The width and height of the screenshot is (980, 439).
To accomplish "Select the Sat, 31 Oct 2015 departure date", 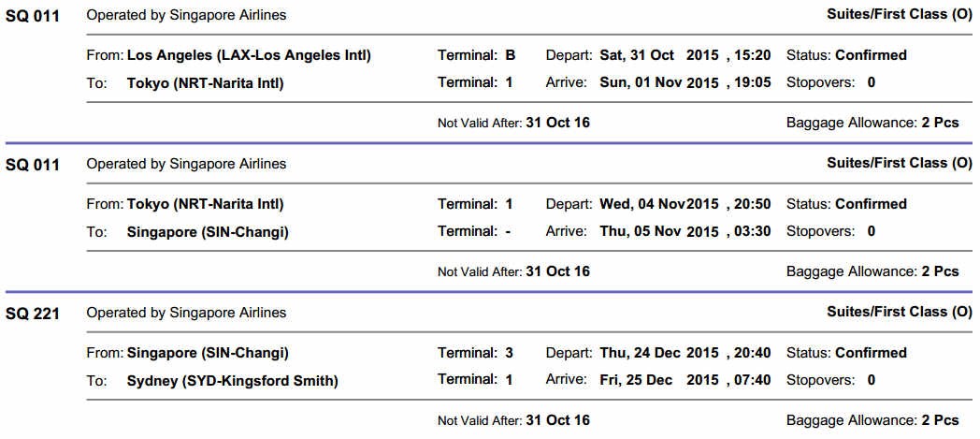I will tap(658, 55).
